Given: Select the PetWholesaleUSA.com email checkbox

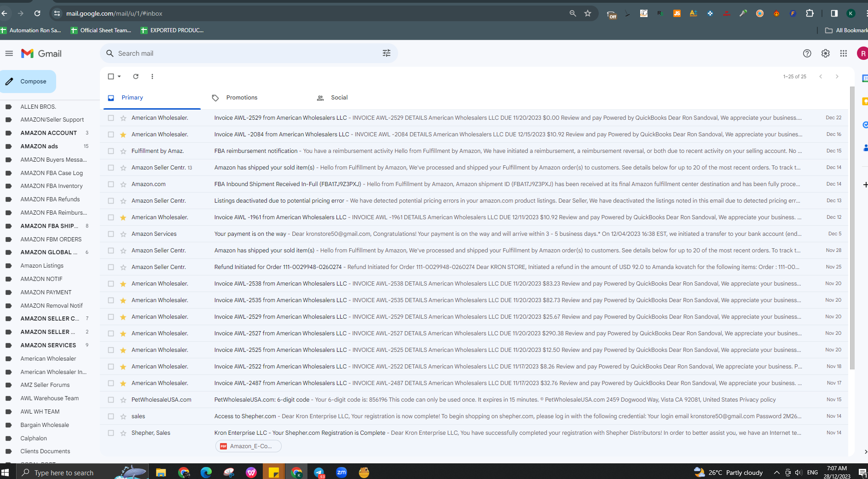Looking at the screenshot, I should (x=111, y=400).
